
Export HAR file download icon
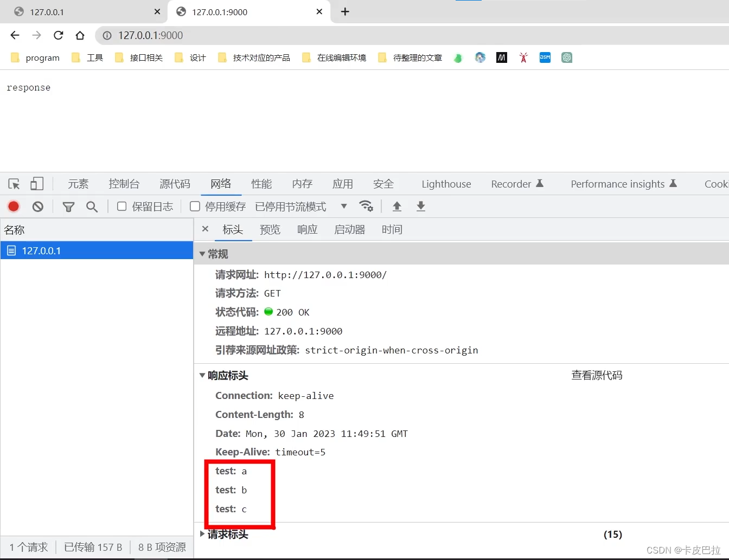pos(421,206)
